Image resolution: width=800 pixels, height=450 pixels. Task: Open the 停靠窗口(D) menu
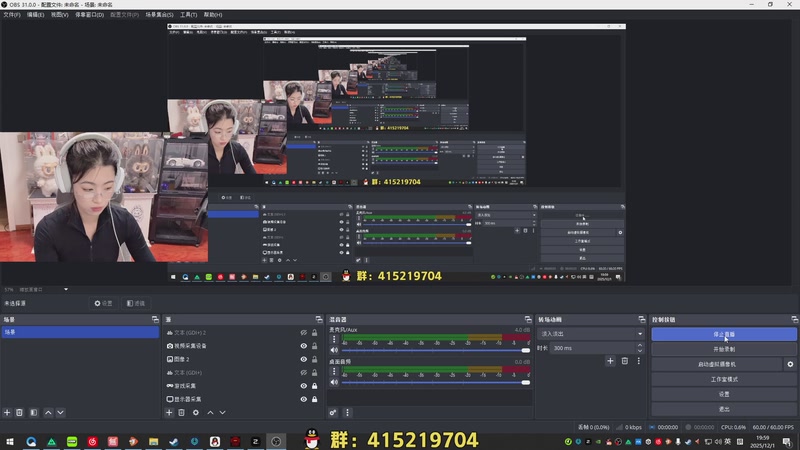[90, 15]
